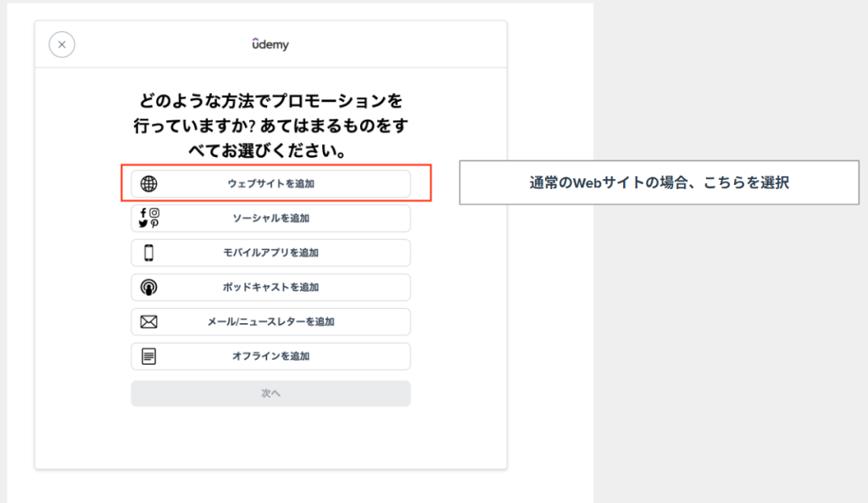Click the document icon for offline option
The width and height of the screenshot is (868, 503).
(x=149, y=356)
